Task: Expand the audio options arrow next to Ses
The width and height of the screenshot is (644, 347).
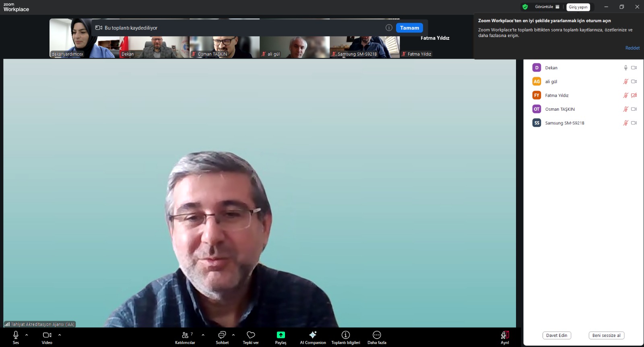Action: click(x=27, y=335)
